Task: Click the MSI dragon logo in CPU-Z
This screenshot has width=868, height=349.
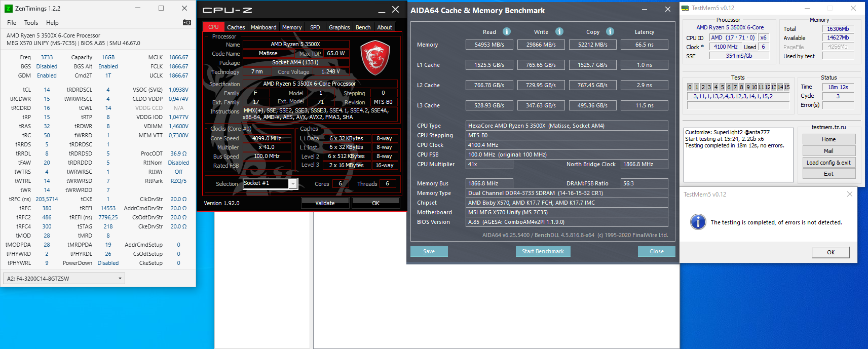Action: click(375, 58)
